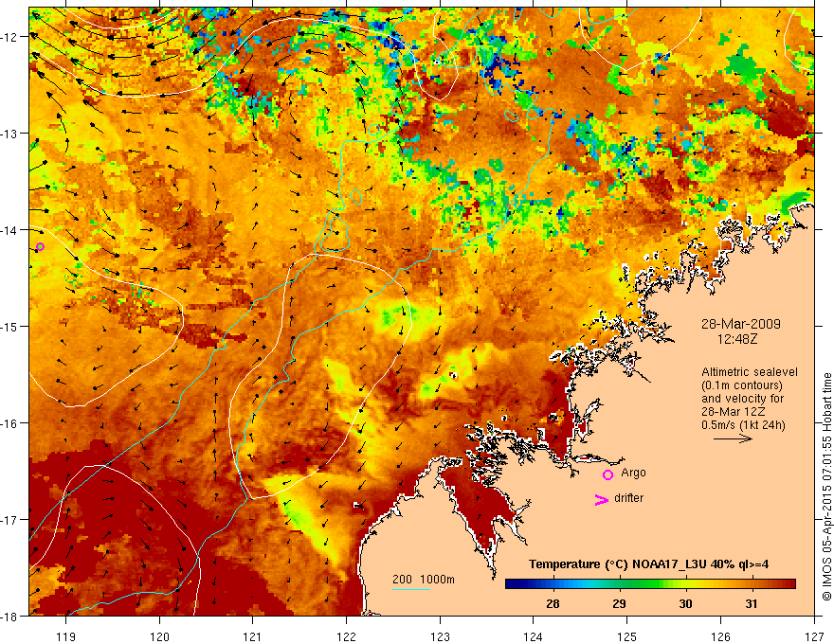Click the temperature color bar at 30
This screenshot has height=644, width=834.
pos(685,584)
